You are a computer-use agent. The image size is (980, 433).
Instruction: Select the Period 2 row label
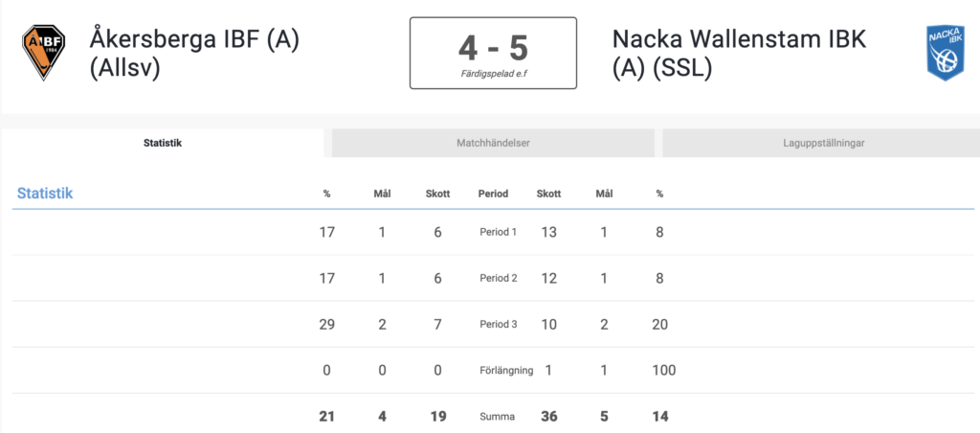[x=498, y=279]
